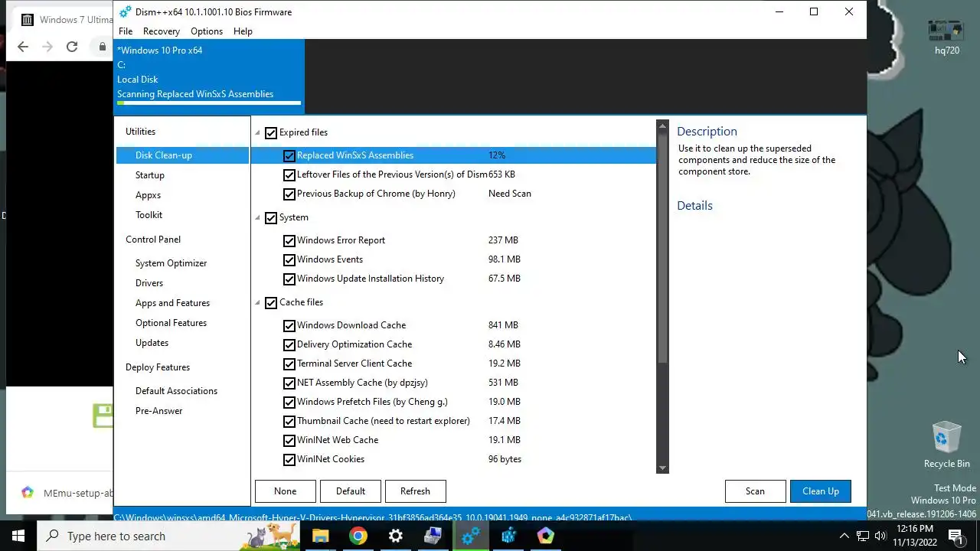Uncheck Windows Prefetch Files checkbox
Screen dimensions: 980x551
289,402
